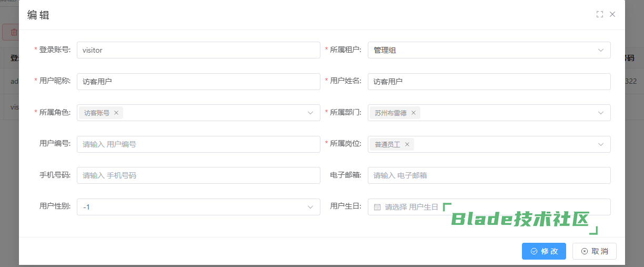Click the 修改 submit button
Image resolution: width=644 pixels, height=267 pixels.
tap(544, 251)
